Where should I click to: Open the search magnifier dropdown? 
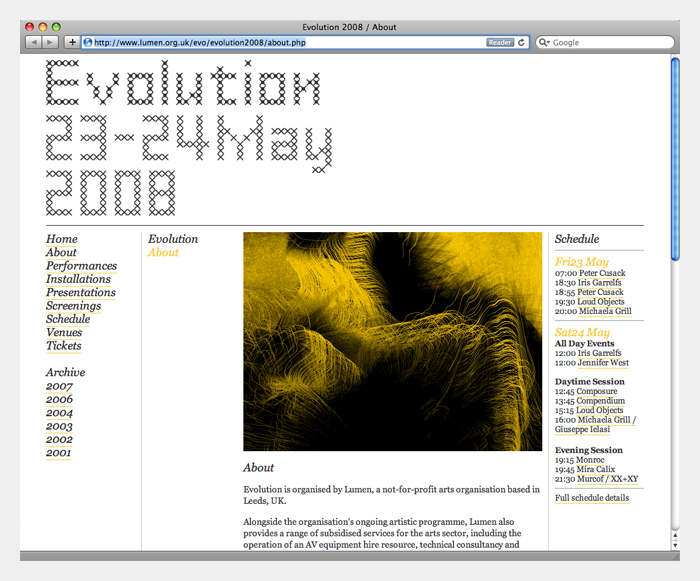tap(545, 43)
